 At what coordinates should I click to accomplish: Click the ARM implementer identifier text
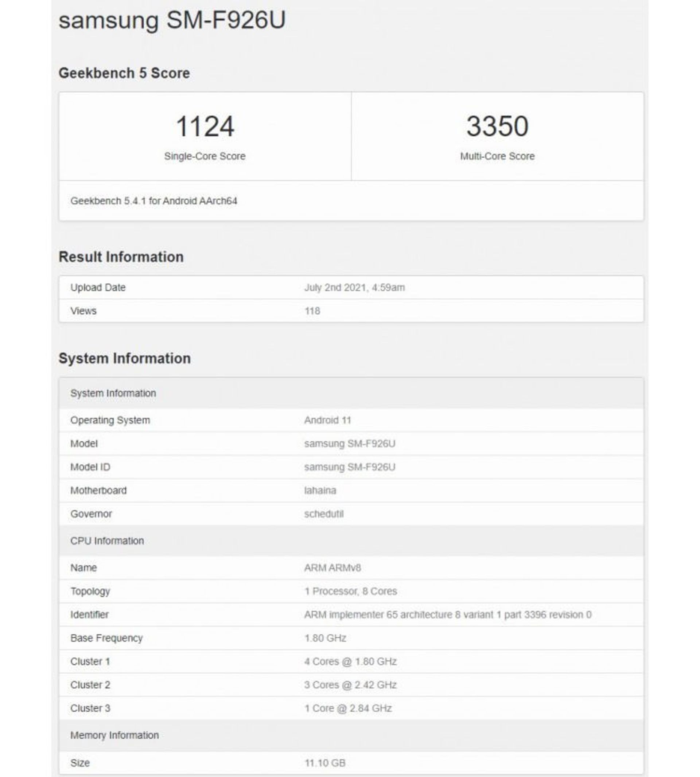coord(447,615)
